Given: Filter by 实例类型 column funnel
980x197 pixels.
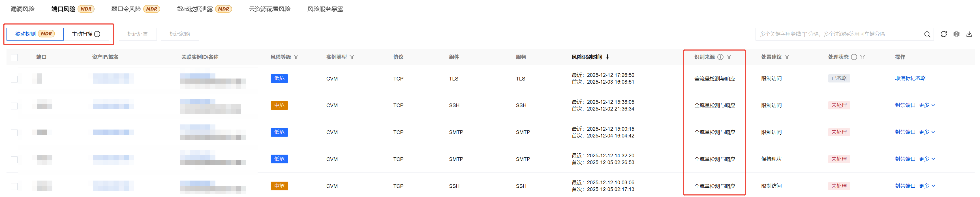Looking at the screenshot, I should 352,57.
